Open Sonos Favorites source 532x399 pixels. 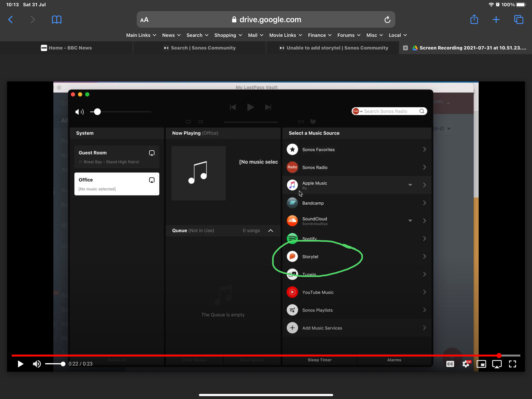(357, 149)
